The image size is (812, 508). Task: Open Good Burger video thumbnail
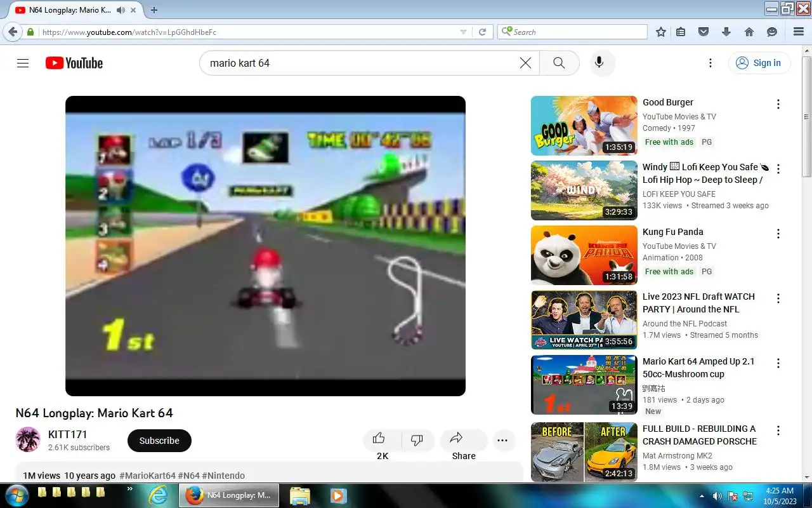tap(584, 126)
